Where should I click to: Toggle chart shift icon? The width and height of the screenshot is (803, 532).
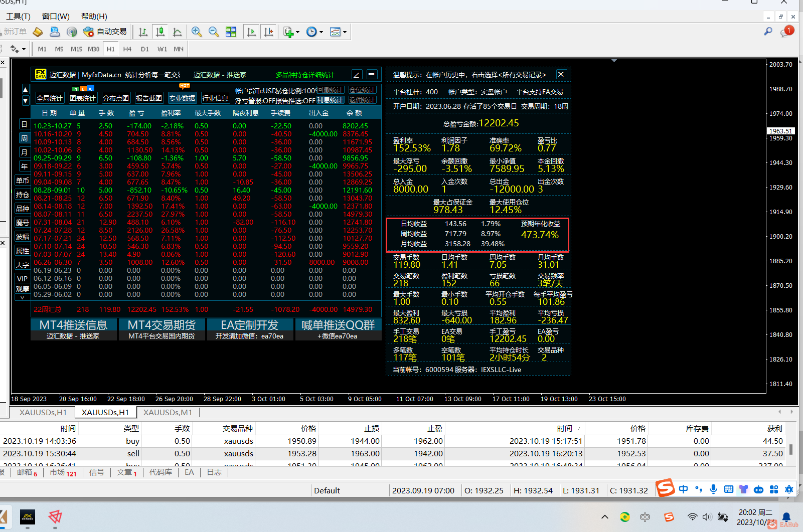[269, 32]
